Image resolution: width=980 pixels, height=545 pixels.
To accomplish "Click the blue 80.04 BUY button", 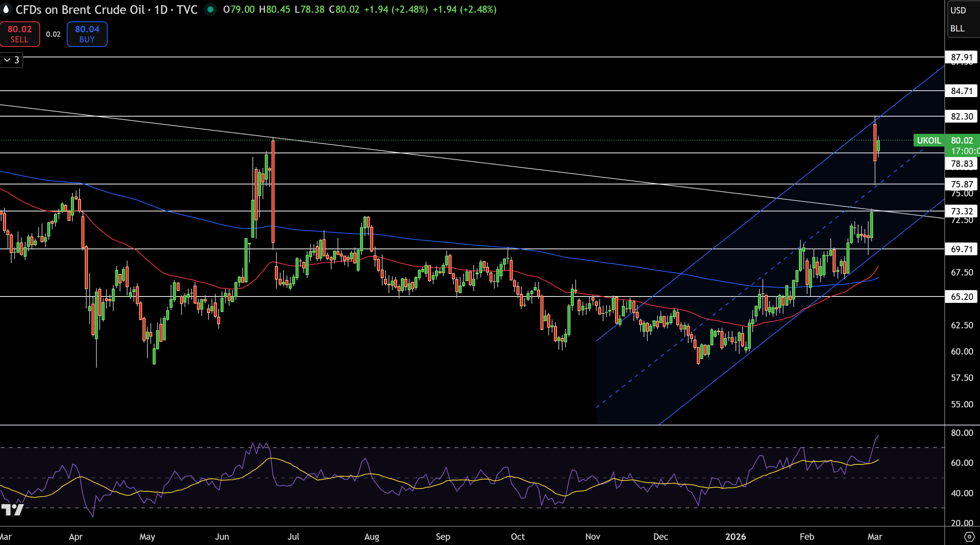I will pos(87,34).
